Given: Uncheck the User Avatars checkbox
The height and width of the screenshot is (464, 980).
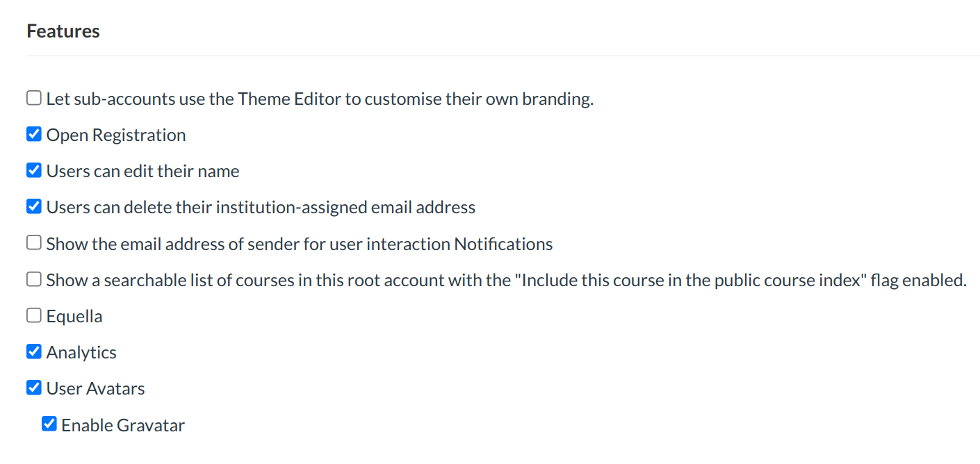Looking at the screenshot, I should (34, 388).
